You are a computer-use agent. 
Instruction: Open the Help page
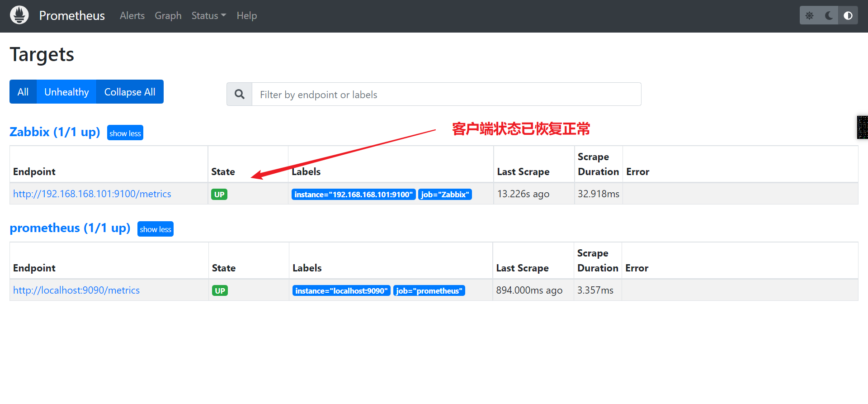coord(247,16)
